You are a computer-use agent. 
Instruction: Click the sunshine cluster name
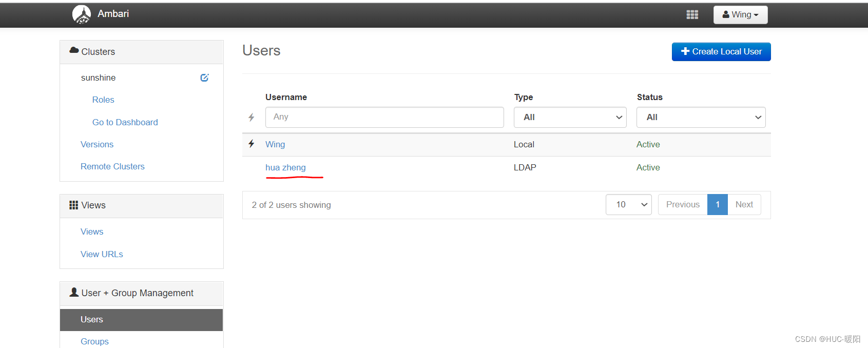pyautogui.click(x=98, y=78)
